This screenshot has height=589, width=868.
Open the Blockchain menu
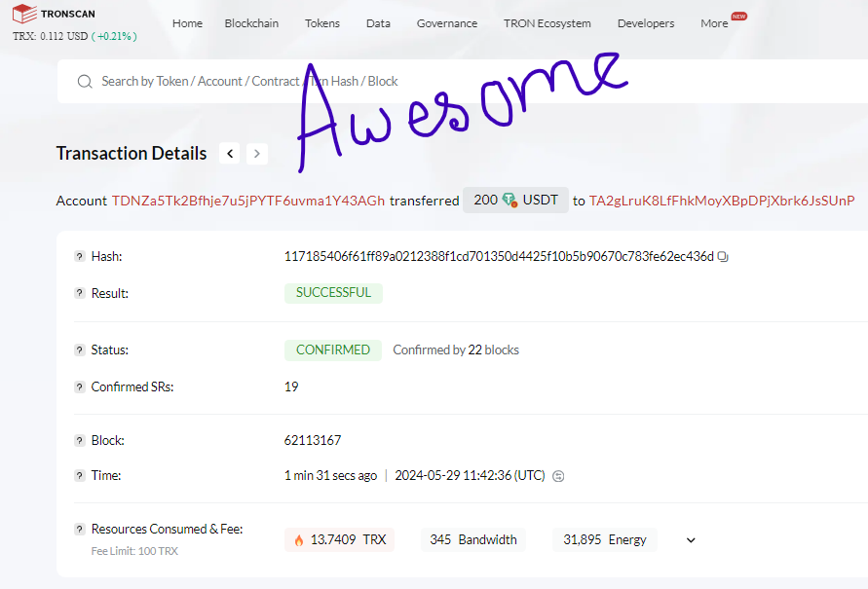pyautogui.click(x=251, y=23)
